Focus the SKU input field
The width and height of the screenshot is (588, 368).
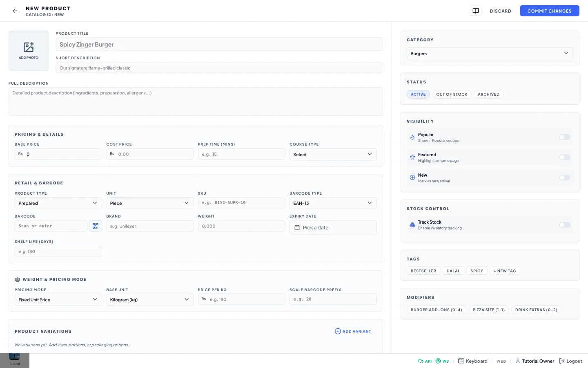click(x=241, y=203)
